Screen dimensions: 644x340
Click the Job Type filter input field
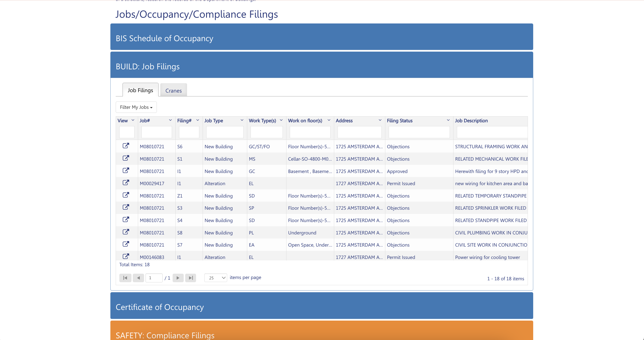pos(225,132)
